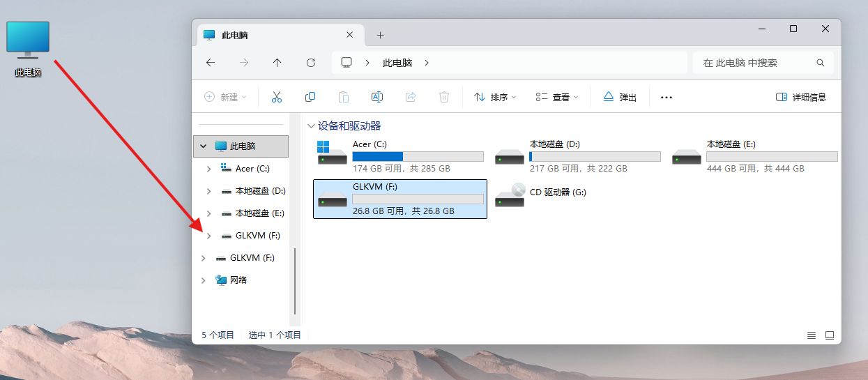Click '444 GB 可用，共 444 GB' text
The width and height of the screenshot is (868, 380).
(756, 169)
